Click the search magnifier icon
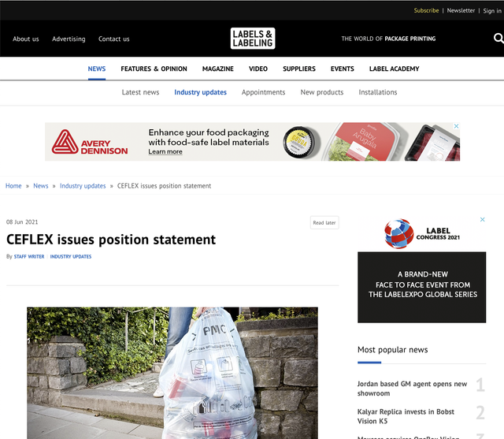504x439 pixels. tap(498, 38)
